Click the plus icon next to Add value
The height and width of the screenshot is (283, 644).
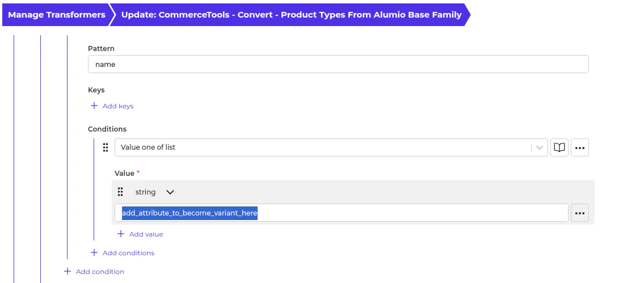tap(120, 234)
